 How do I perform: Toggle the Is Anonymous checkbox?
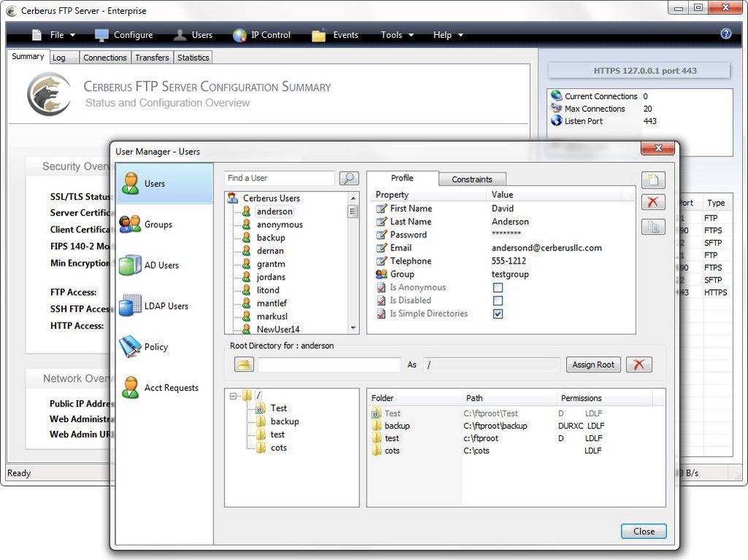tap(497, 288)
